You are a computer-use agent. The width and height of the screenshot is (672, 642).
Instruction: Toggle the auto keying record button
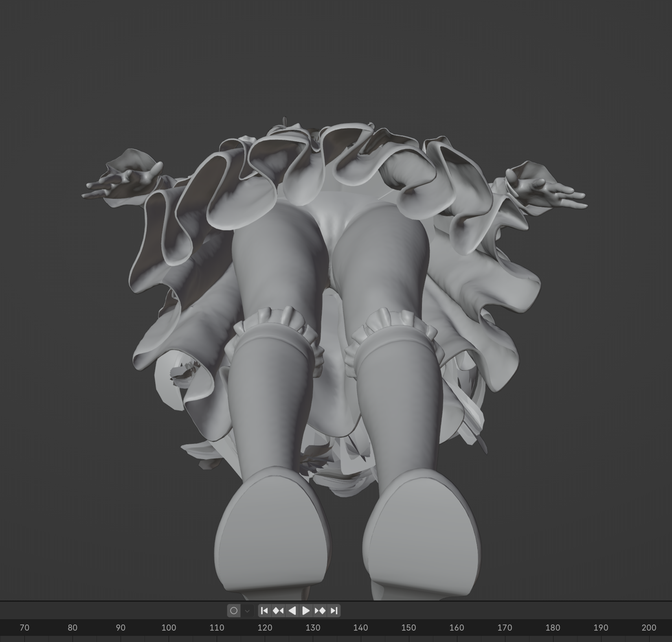point(234,611)
